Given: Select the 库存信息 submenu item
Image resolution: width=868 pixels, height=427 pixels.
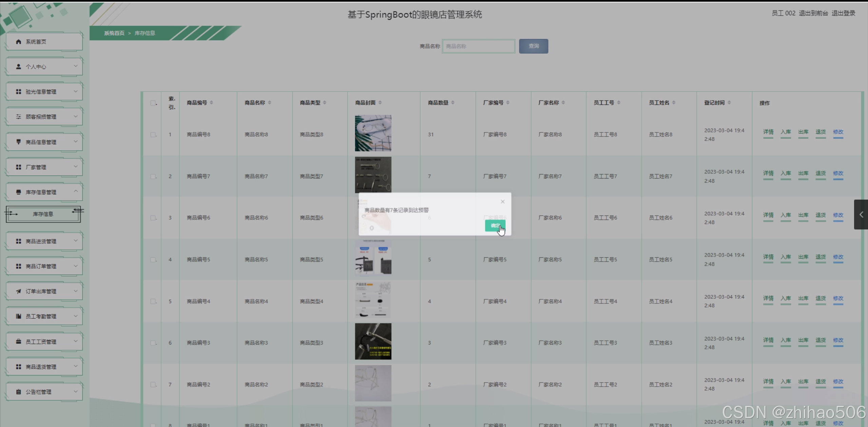Looking at the screenshot, I should 43,214.
